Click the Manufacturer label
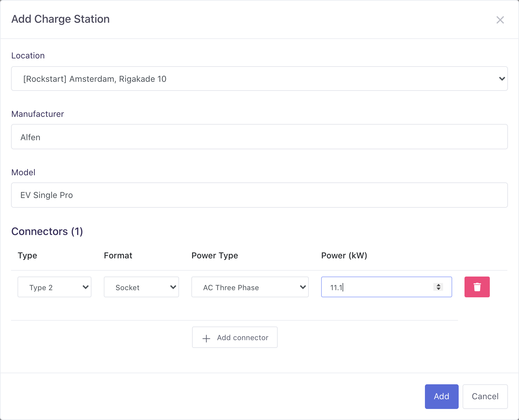 coord(38,114)
